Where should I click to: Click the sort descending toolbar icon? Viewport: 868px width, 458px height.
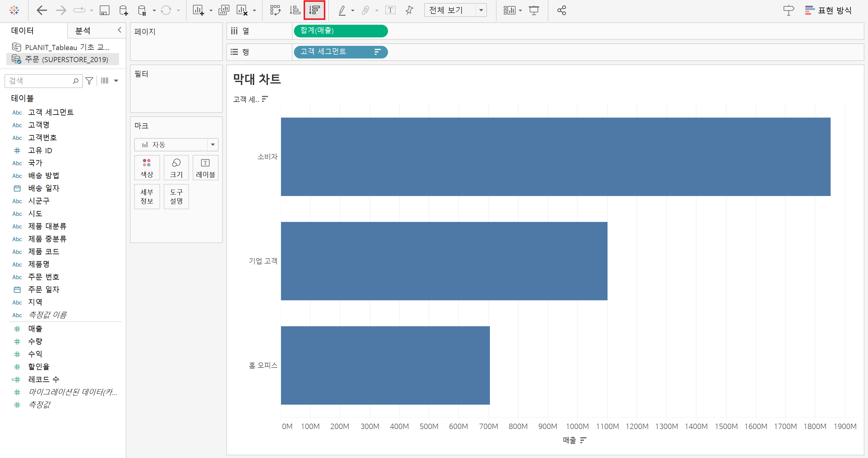tap(314, 10)
